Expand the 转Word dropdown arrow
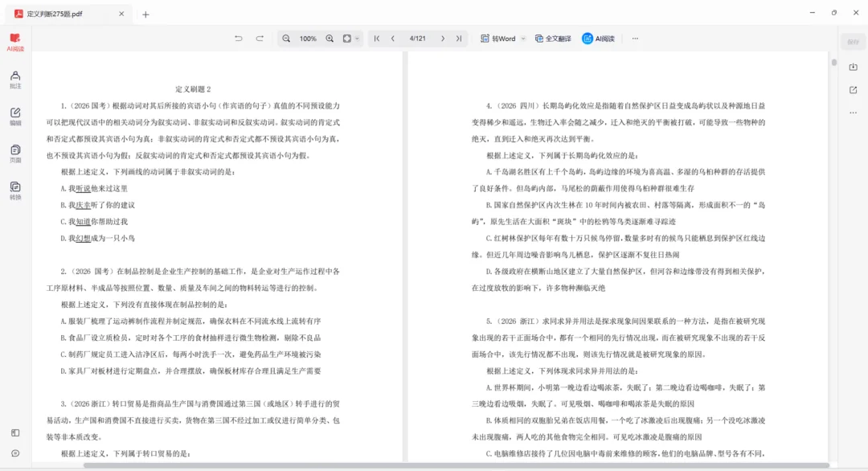 point(523,39)
